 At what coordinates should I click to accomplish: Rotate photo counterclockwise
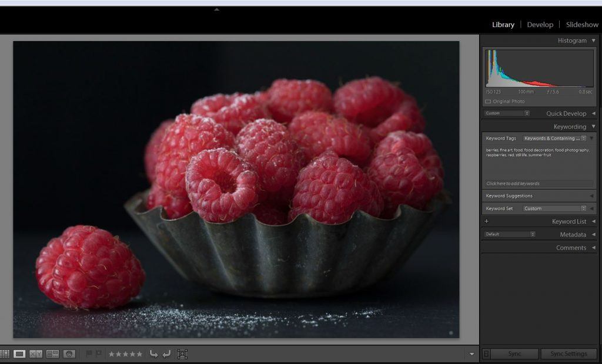click(x=153, y=354)
